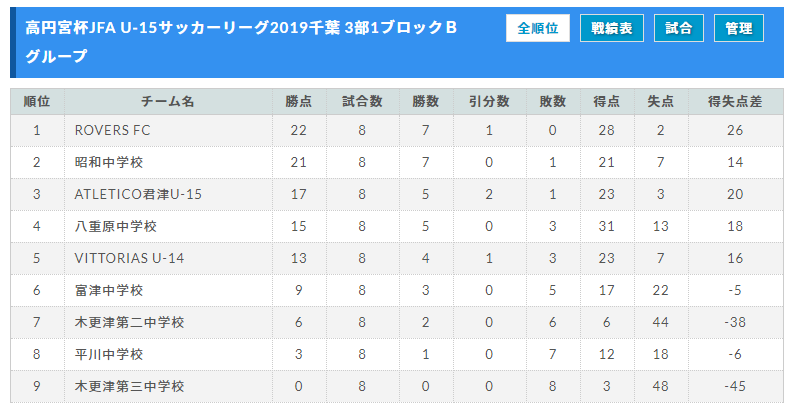Viewport: 791px width, 410px height.
Task: Select 木更津第二中学校 team row
Action: pyautogui.click(x=397, y=322)
